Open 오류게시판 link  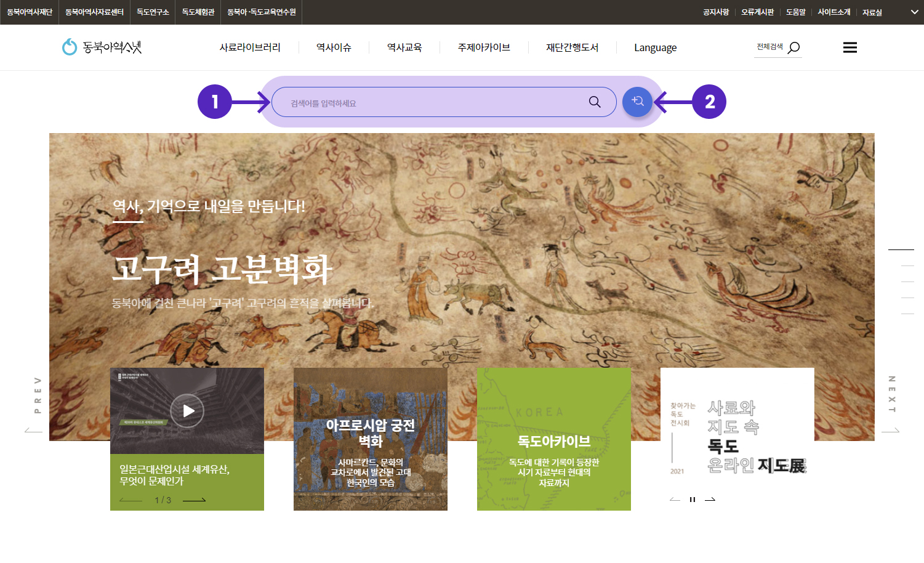point(758,12)
